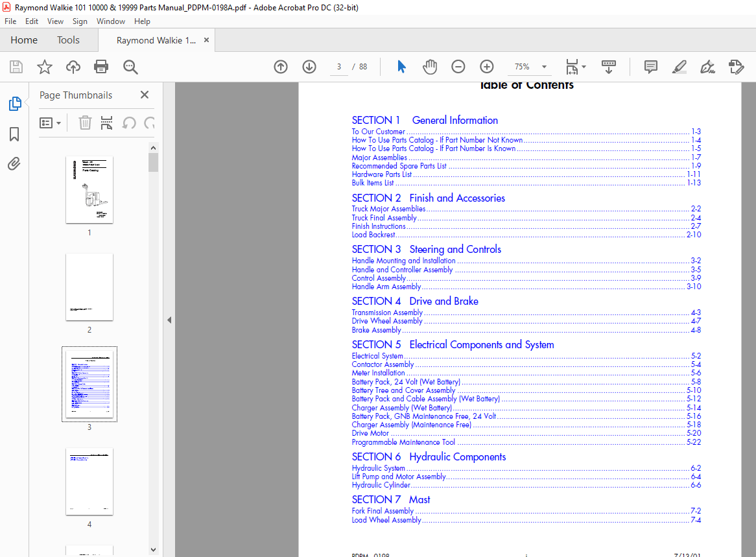
Task: Select page 4 thumbnail
Action: point(89,481)
